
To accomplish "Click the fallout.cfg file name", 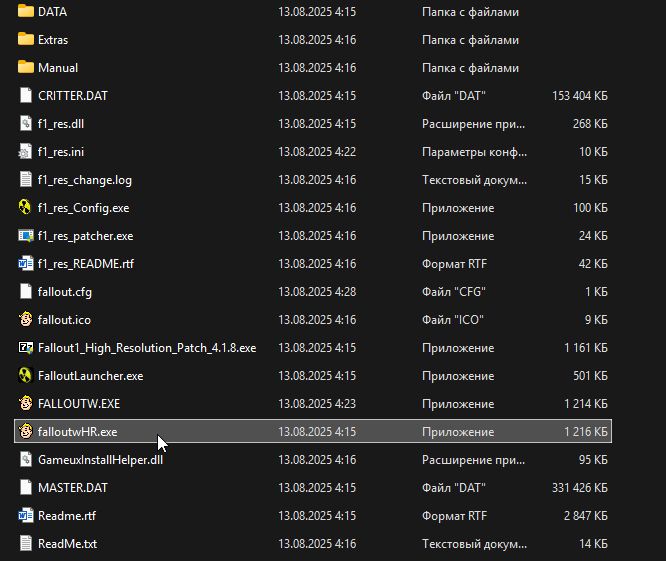I will 65,292.
